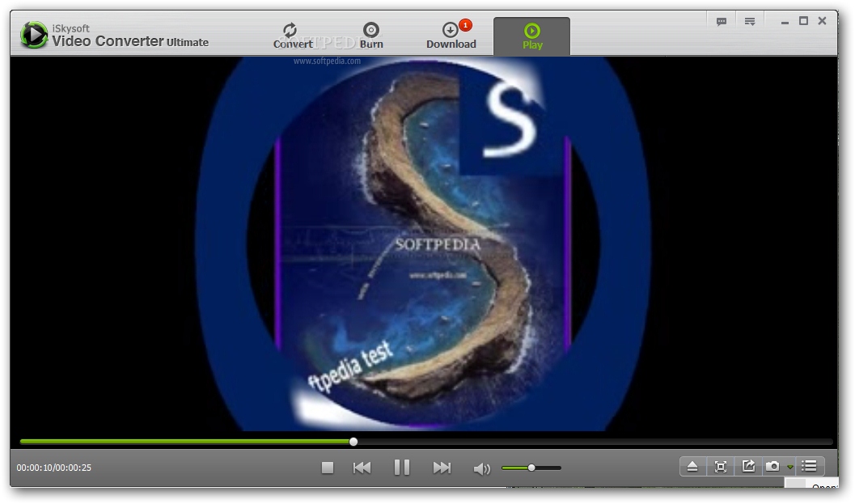Screen dimensions: 855x504
Task: Take a snapshot with camera icon
Action: [x=772, y=466]
